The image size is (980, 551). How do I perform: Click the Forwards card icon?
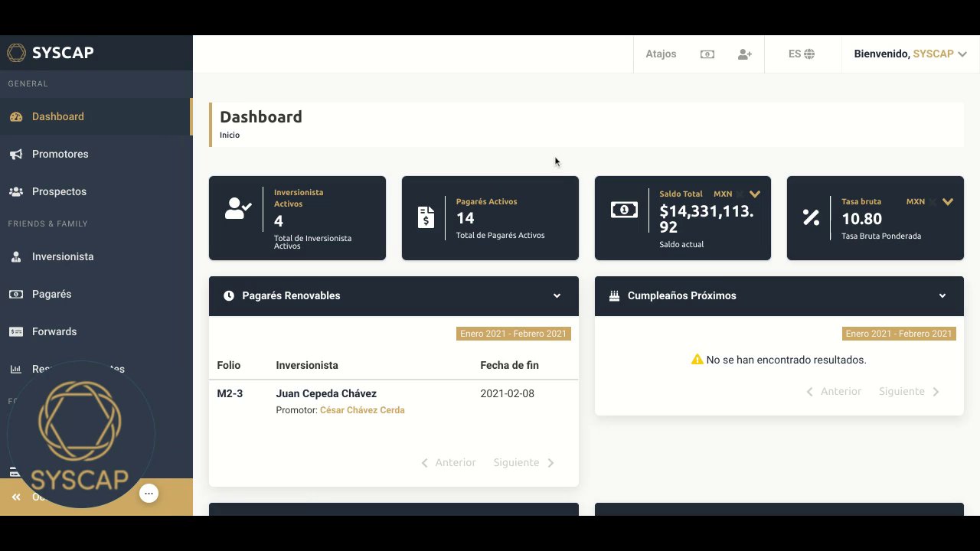(x=16, y=331)
